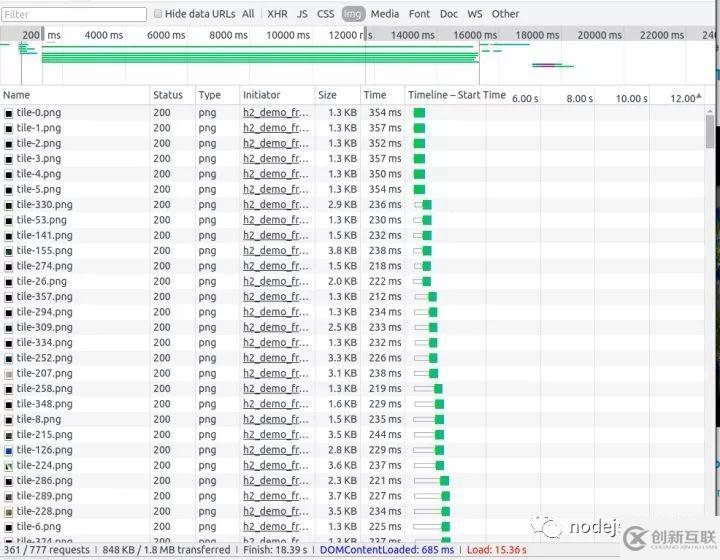Select the Img filter
Image resolution: width=720 pixels, height=560 pixels.
[x=353, y=14]
